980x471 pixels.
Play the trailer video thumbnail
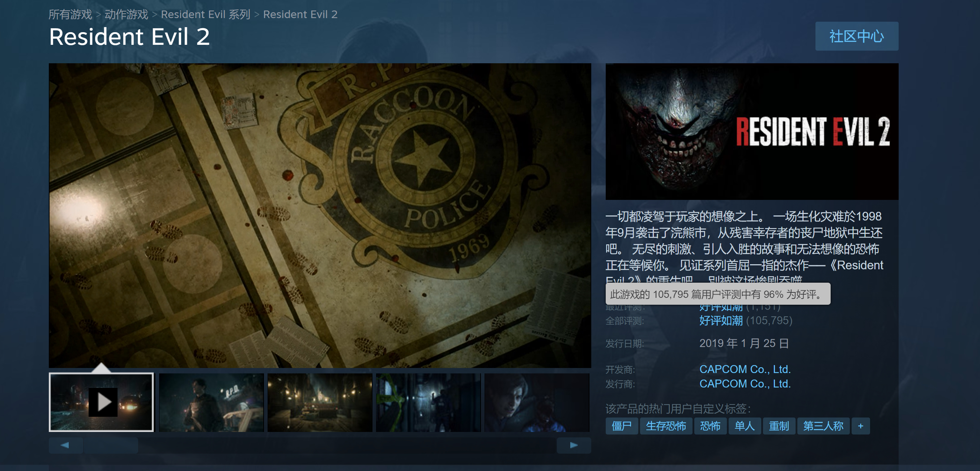coord(101,402)
